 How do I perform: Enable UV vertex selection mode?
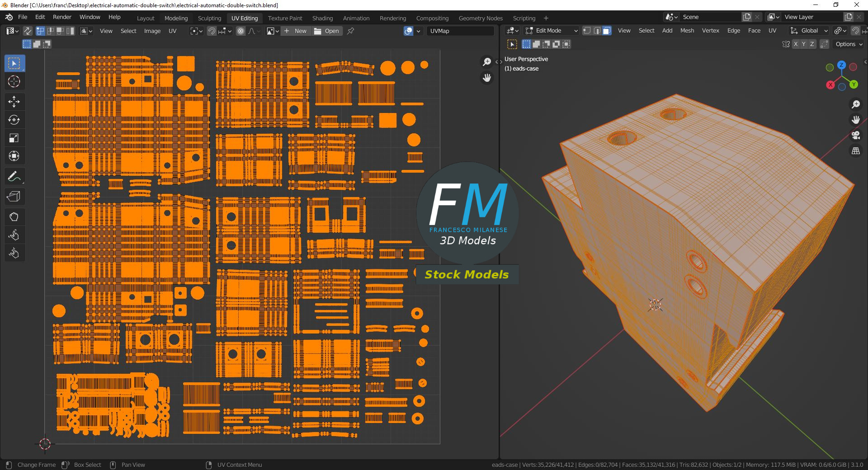pyautogui.click(x=40, y=31)
